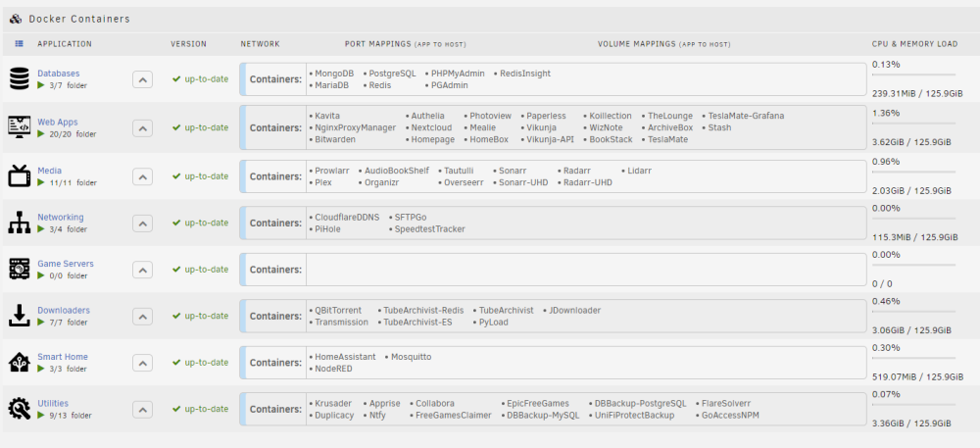Click the Downloaders arrow icon
980x448 pixels.
(20, 316)
